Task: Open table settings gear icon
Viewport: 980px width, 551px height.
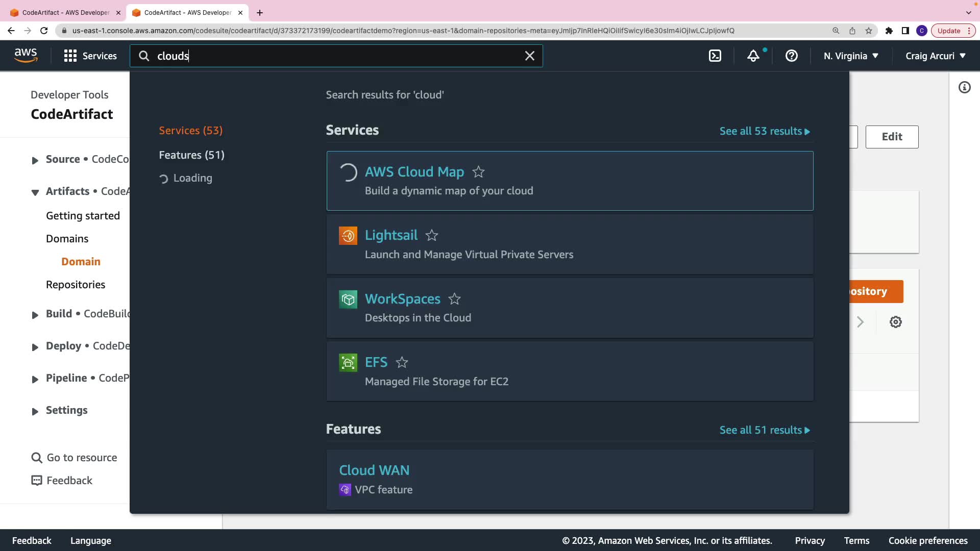Action: (x=895, y=322)
